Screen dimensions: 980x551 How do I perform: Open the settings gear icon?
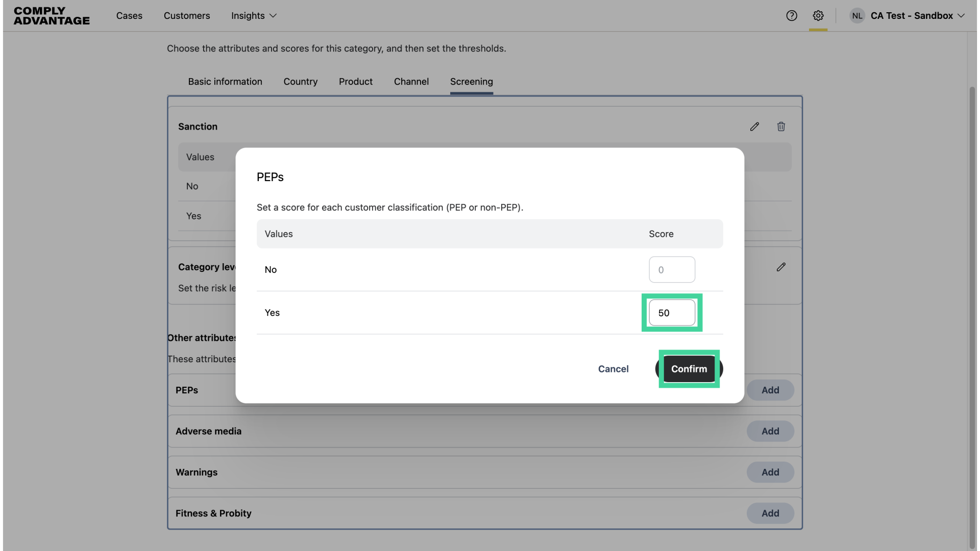pyautogui.click(x=819, y=15)
